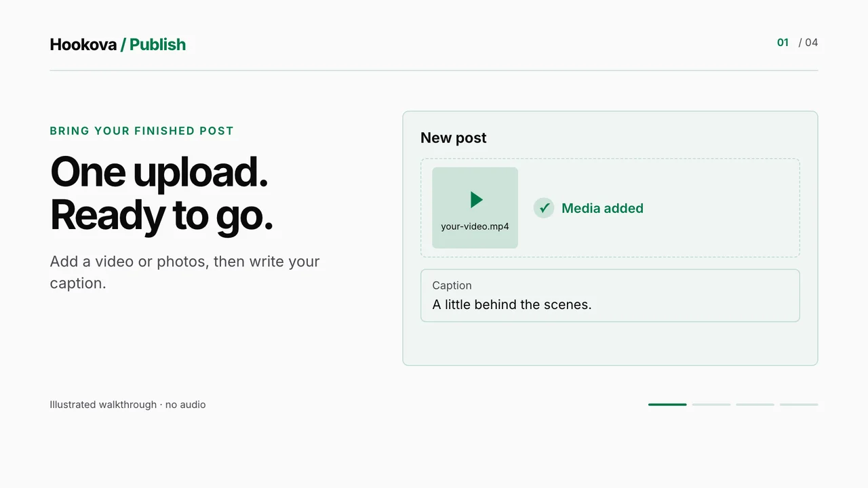The width and height of the screenshot is (868, 488).
Task: Click the "A little behind the scenes." caption text
Action: pyautogui.click(x=512, y=305)
